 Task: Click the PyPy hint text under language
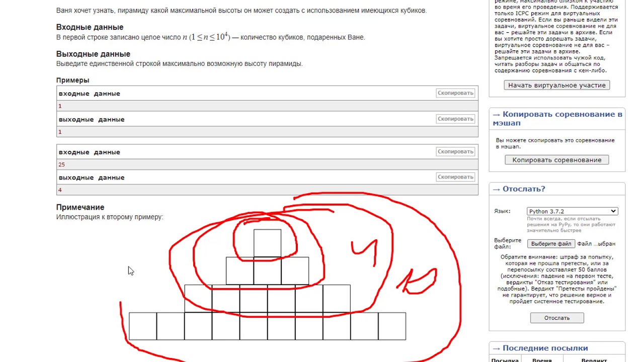click(571, 224)
